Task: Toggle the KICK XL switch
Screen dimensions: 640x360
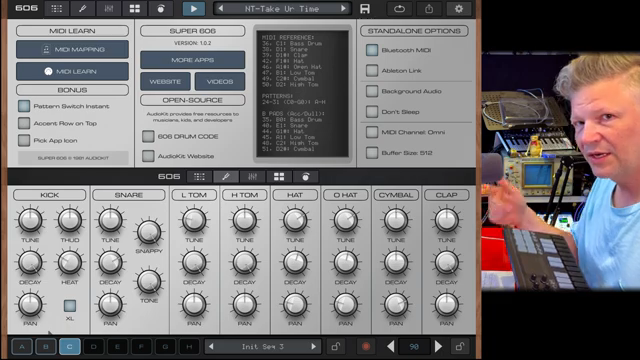Action: pos(70,305)
